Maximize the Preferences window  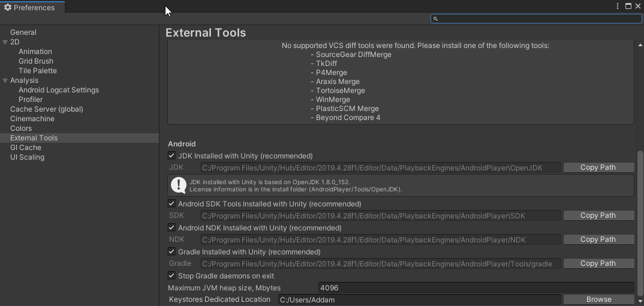click(628, 6)
